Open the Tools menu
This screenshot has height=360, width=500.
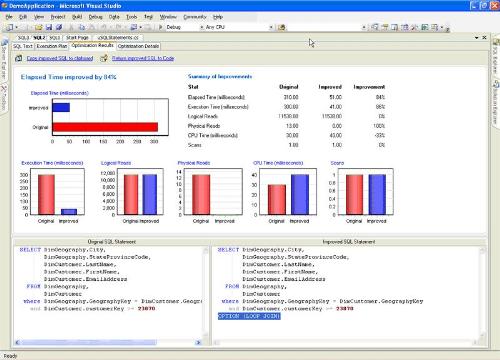[132, 17]
